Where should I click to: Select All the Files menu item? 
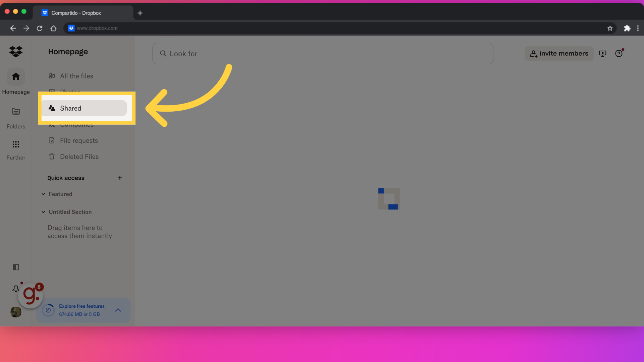(76, 76)
